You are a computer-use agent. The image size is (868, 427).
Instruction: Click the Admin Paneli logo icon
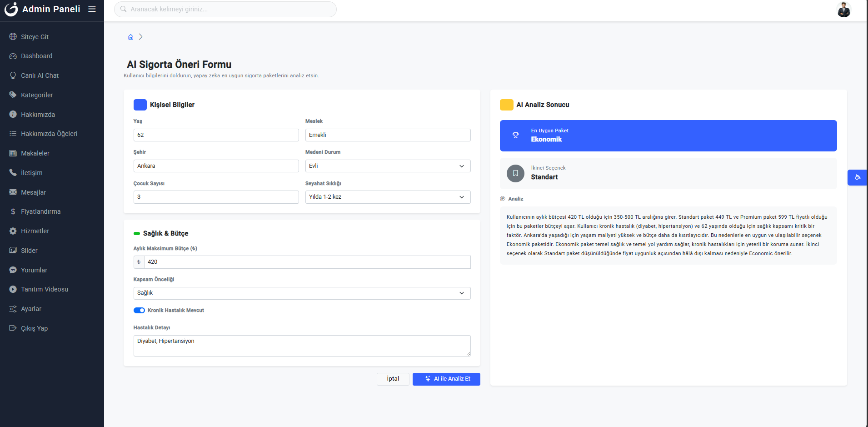11,9
